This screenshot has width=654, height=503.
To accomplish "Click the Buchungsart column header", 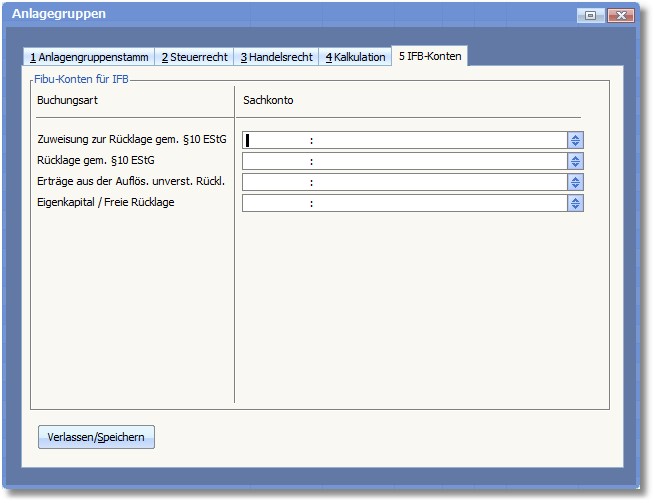I will [x=67, y=101].
